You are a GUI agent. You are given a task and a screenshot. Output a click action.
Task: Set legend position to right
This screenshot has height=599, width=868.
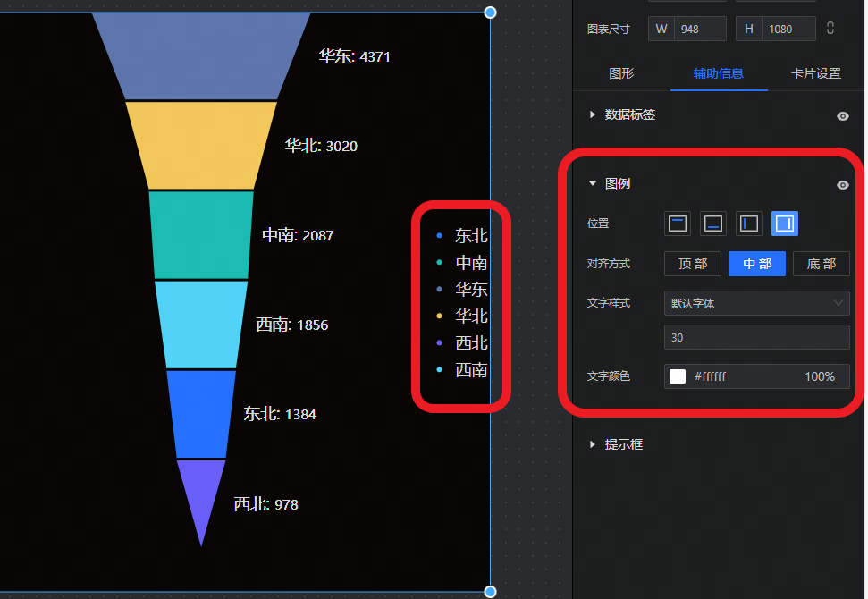pyautogui.click(x=785, y=224)
